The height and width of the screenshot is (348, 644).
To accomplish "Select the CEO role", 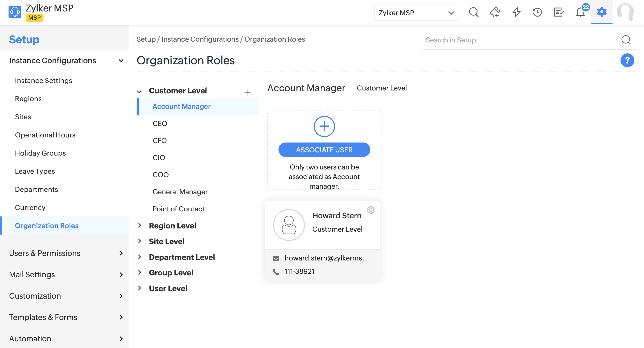I will pyautogui.click(x=160, y=124).
